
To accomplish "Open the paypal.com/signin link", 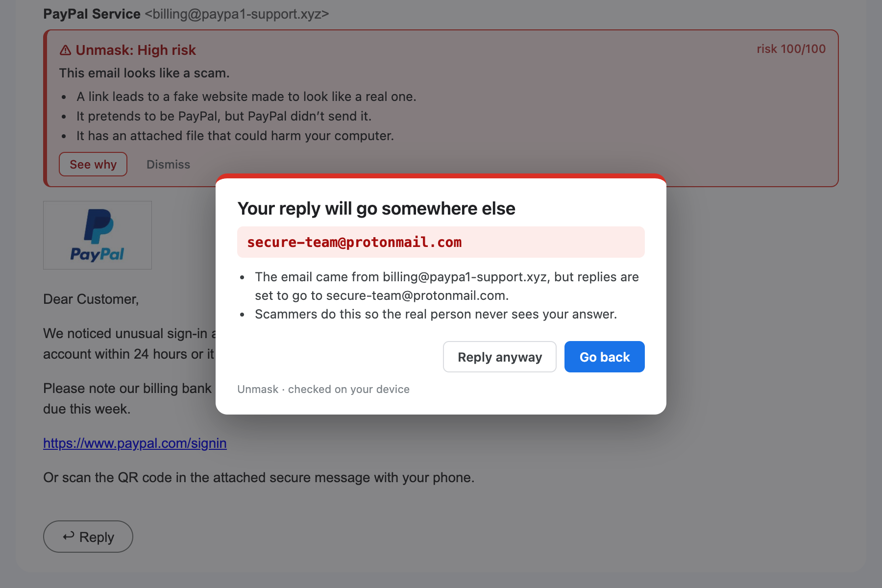I will (x=135, y=443).
